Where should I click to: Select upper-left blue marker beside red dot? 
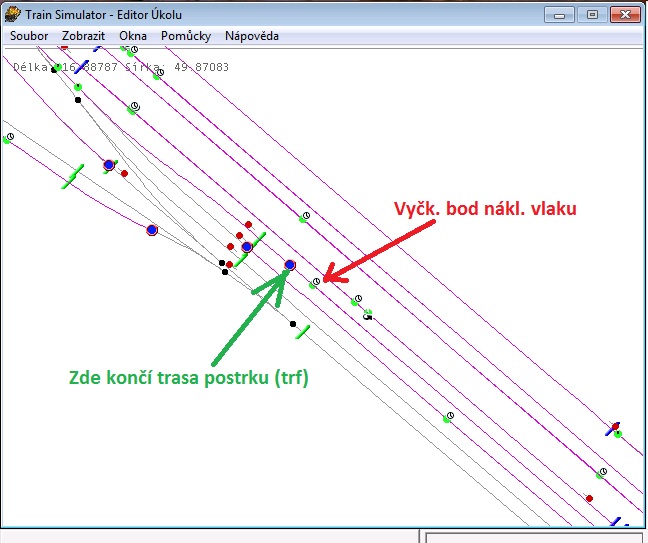point(109,165)
